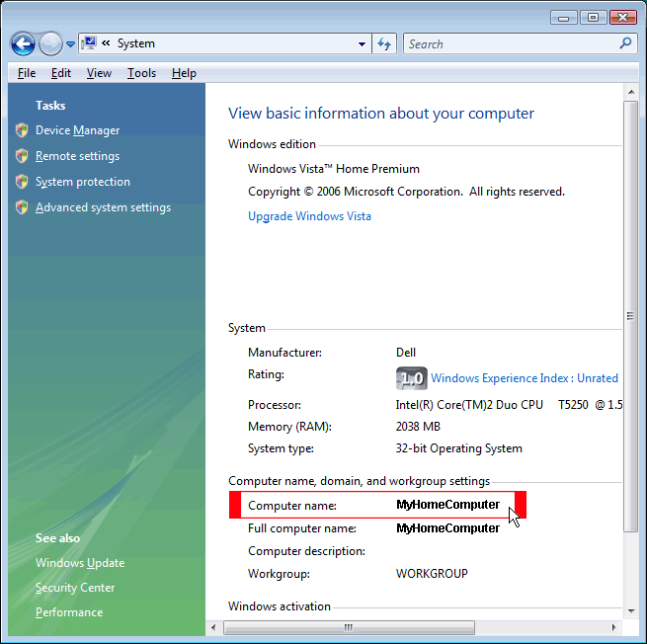The width and height of the screenshot is (647, 644).
Task: Open the Tools menu
Action: click(141, 73)
